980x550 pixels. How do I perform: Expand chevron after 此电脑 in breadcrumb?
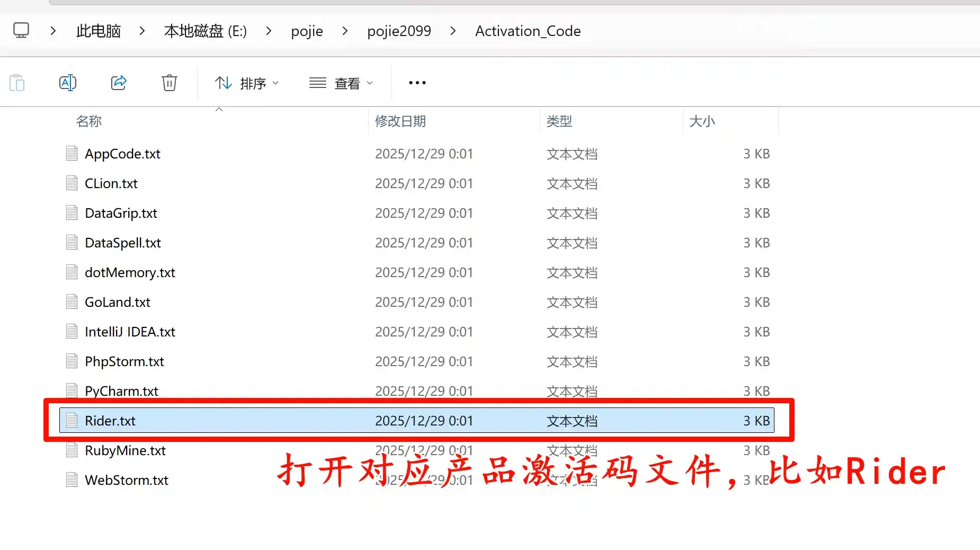[142, 31]
